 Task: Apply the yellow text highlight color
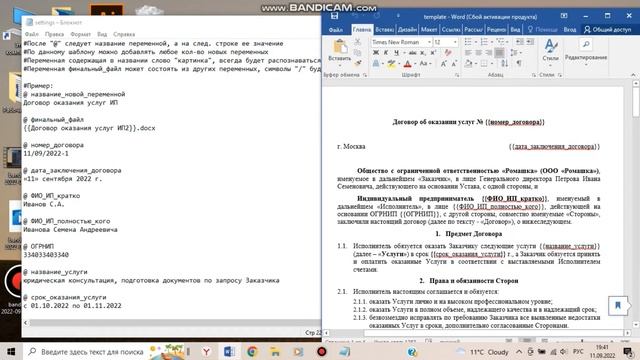(391, 64)
